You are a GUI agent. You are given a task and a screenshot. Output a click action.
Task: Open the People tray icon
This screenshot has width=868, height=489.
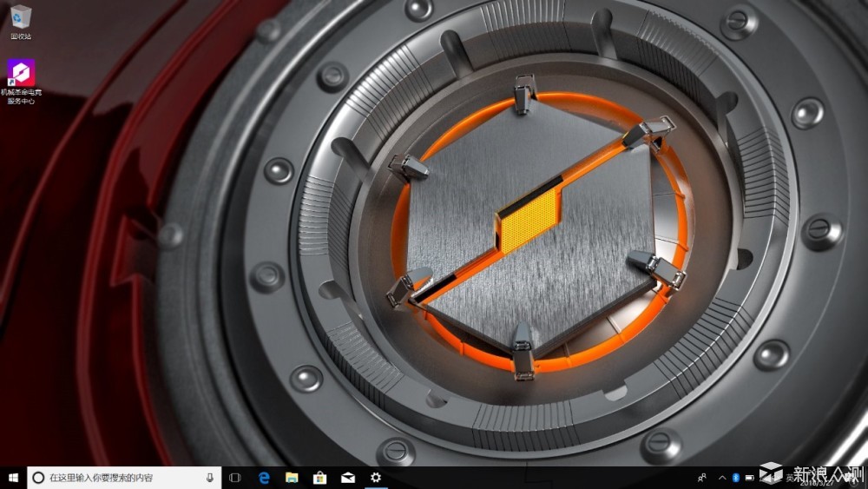(x=702, y=478)
